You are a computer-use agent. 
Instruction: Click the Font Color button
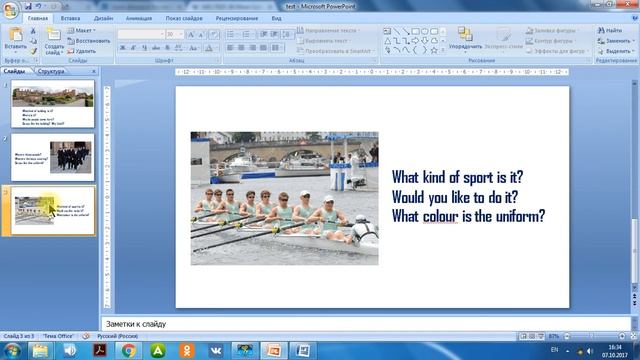209,48
